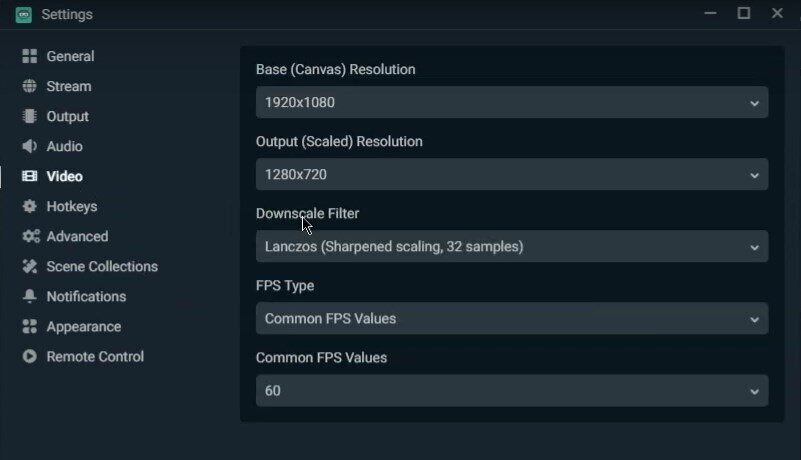The height and width of the screenshot is (460, 801).
Task: Click the Hotkeys gear icon
Action: (x=30, y=207)
